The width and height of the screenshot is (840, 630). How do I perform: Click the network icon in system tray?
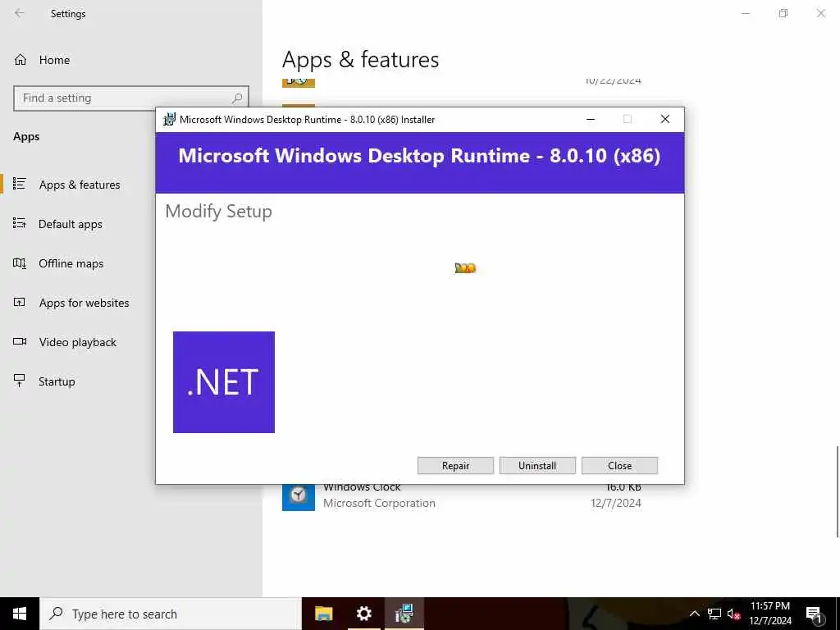tap(714, 614)
